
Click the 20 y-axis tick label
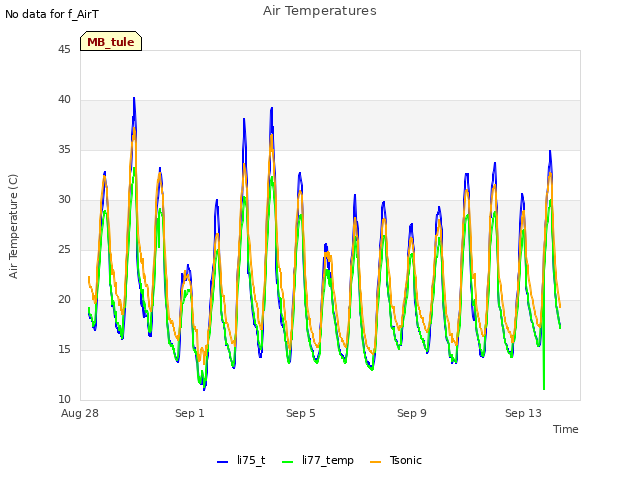pyautogui.click(x=64, y=300)
